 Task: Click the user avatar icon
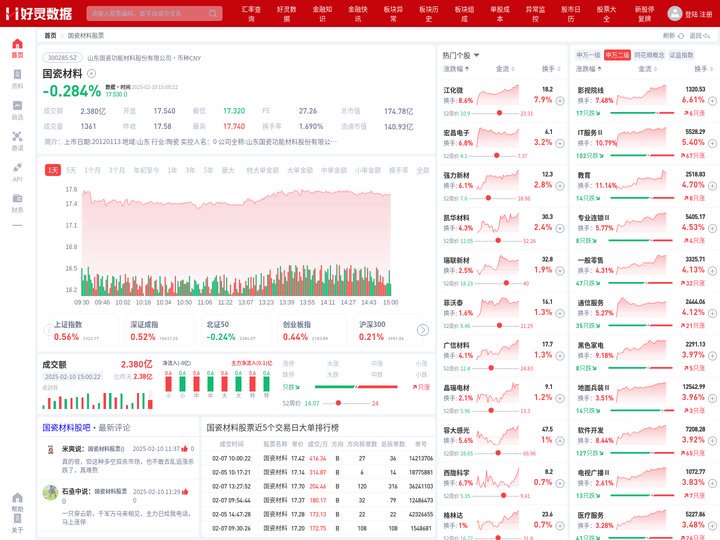(675, 13)
